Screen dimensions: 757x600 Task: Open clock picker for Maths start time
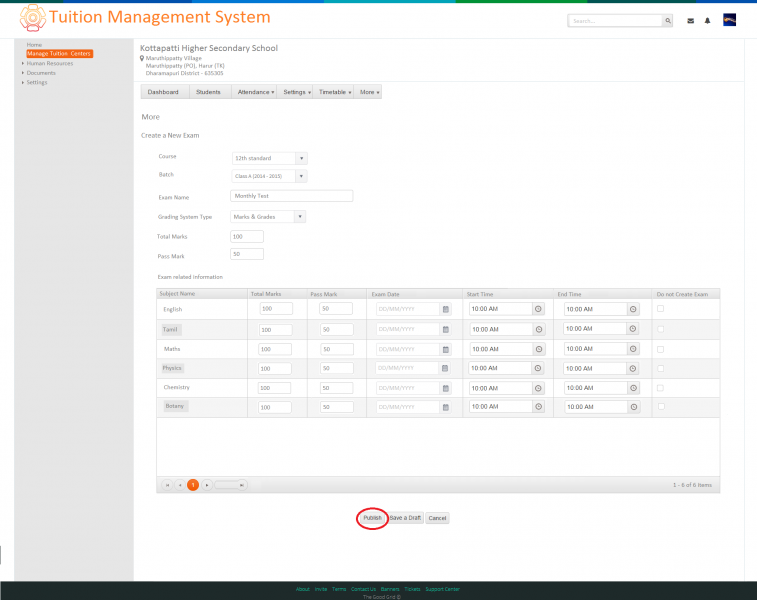(x=539, y=349)
